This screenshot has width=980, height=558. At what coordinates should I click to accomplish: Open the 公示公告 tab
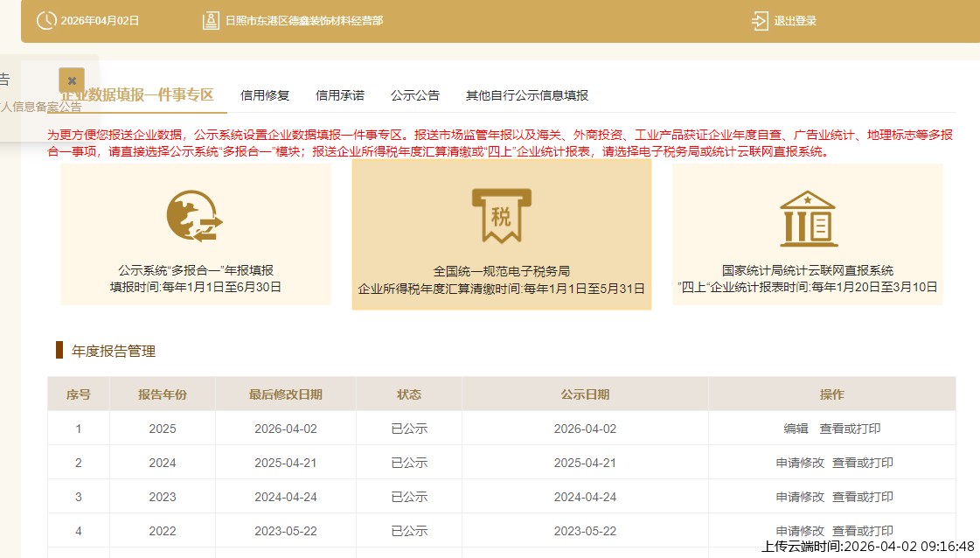click(415, 95)
